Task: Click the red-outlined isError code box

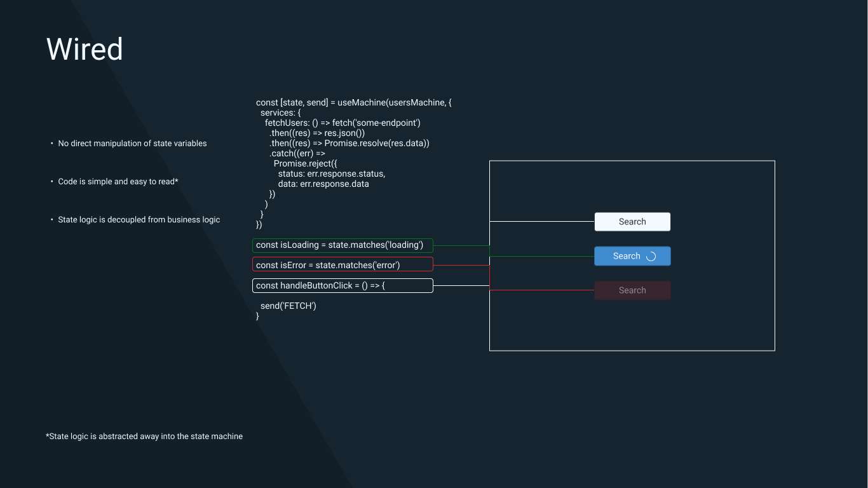Action: 342,265
